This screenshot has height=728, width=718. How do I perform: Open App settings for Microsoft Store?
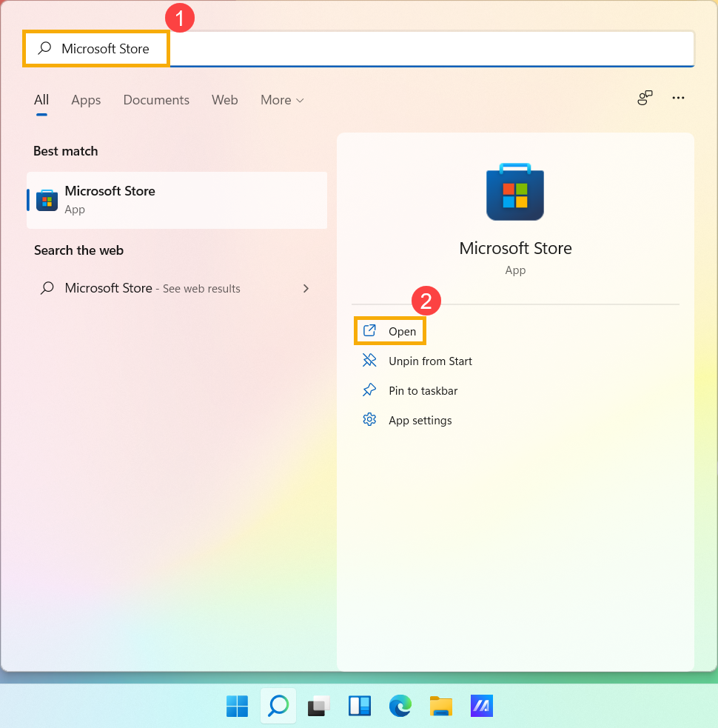tap(419, 421)
